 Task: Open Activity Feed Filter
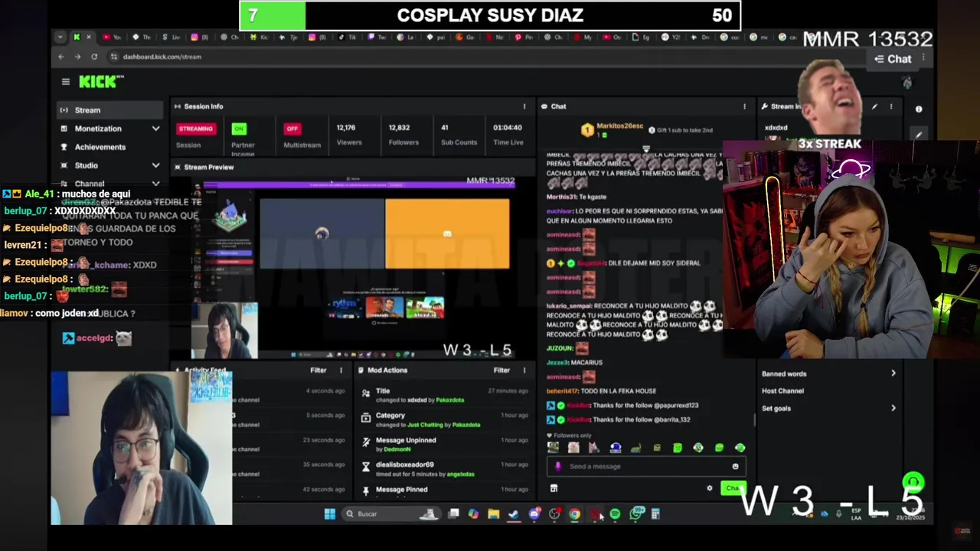click(x=318, y=370)
